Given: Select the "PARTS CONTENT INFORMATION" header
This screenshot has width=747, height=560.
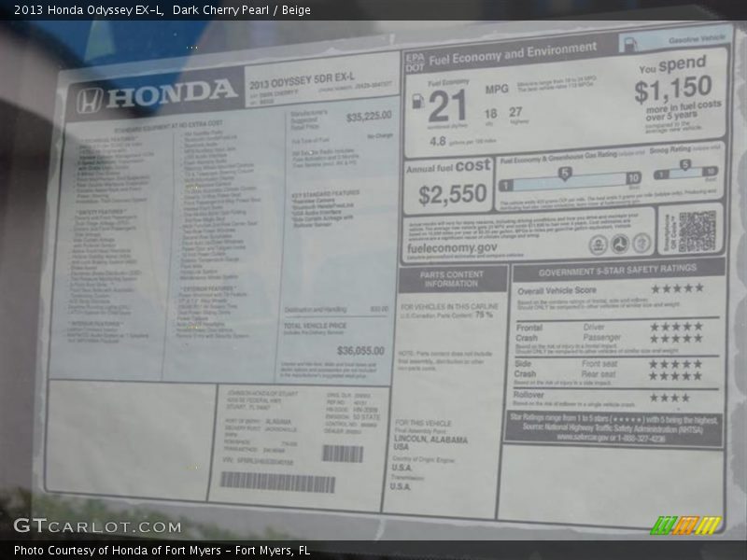Looking at the screenshot, I should [x=451, y=278].
